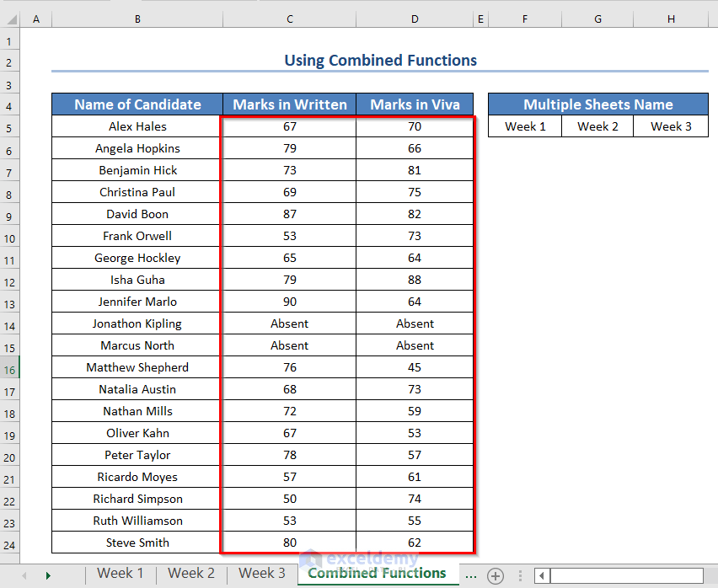Select row 16 header
This screenshot has height=588, width=718.
9,367
